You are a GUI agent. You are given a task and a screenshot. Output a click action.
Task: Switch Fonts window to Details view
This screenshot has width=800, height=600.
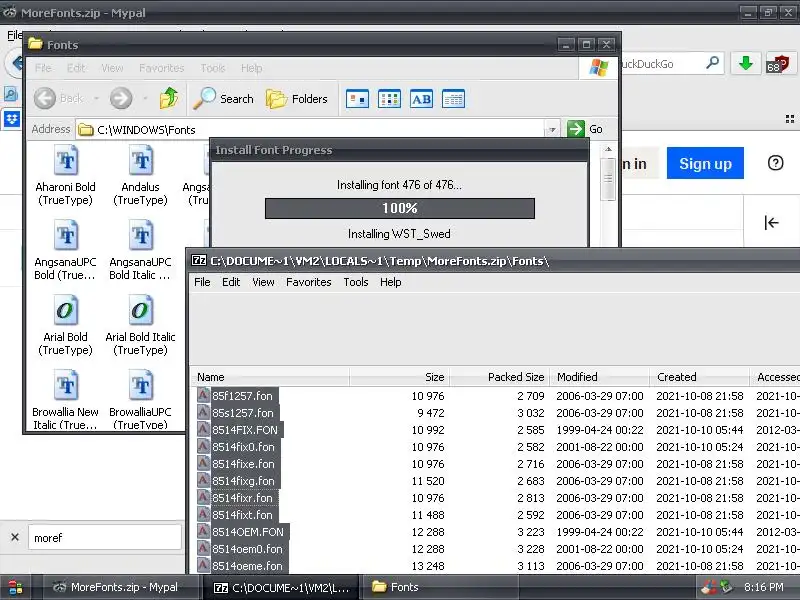pos(453,98)
